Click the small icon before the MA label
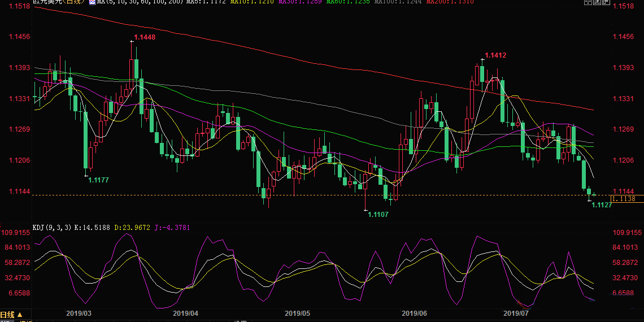Screen dimensions: 644x322 click(93, 2)
